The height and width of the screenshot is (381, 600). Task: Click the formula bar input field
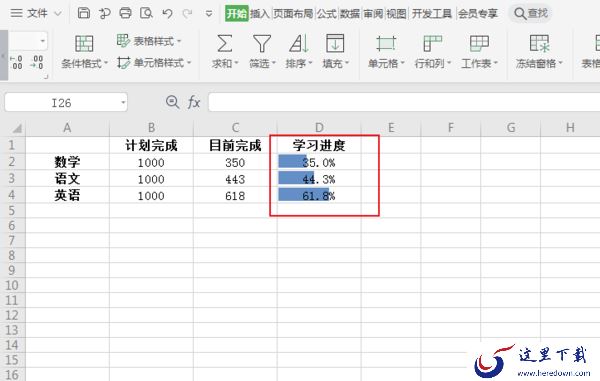404,103
